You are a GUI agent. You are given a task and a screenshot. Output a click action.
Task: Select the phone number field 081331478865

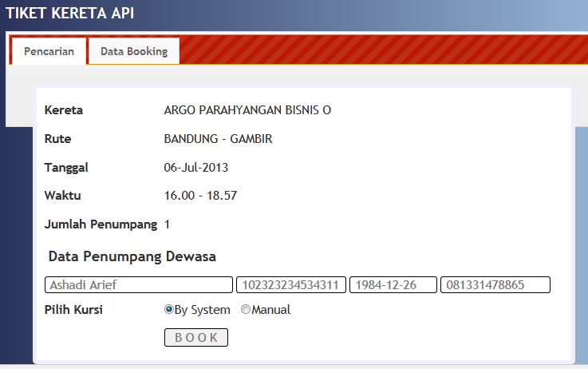click(495, 285)
